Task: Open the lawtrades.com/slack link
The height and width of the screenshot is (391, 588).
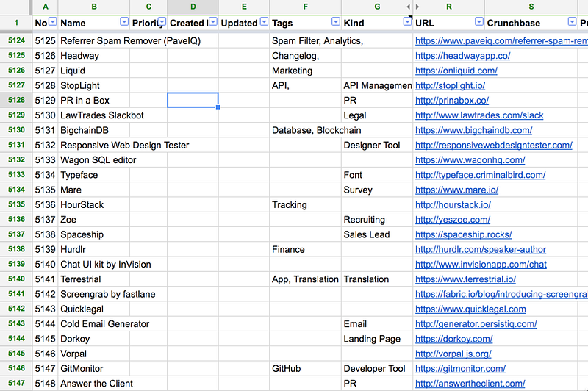Action: (479, 115)
